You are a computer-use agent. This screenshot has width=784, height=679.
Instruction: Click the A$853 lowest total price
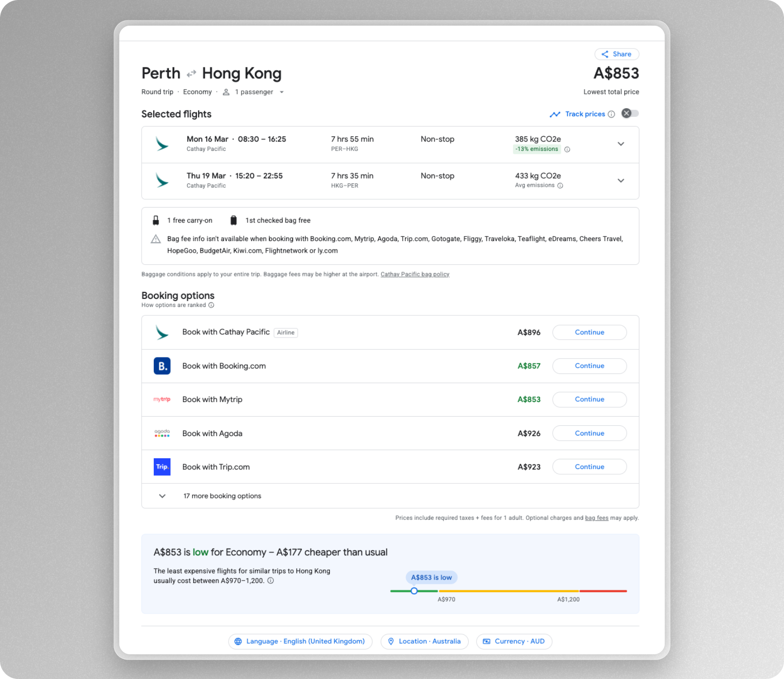click(x=616, y=73)
